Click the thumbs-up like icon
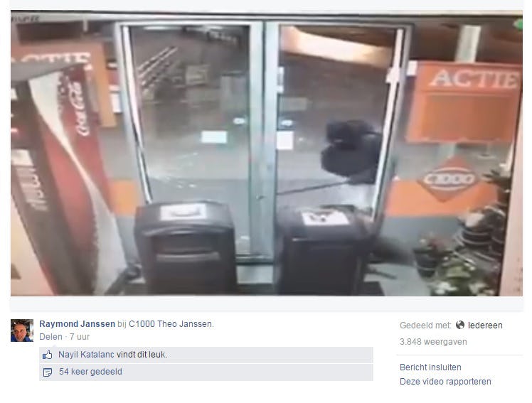The image size is (532, 403). (x=48, y=355)
